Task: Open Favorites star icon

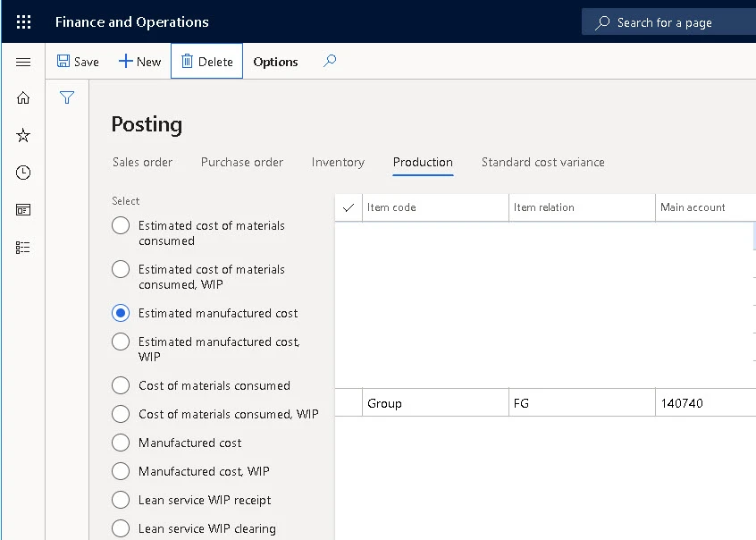Action: point(23,135)
